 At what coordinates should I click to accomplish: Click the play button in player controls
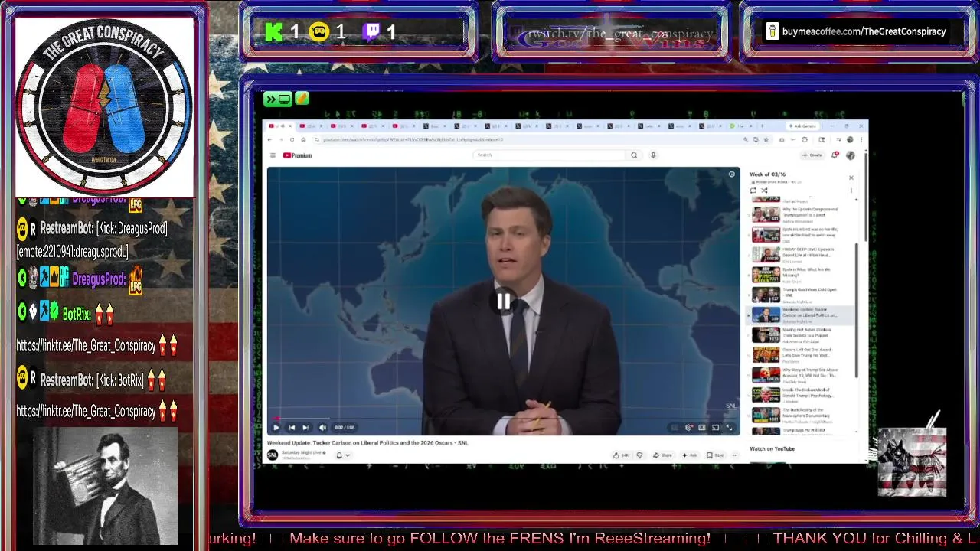pyautogui.click(x=276, y=428)
